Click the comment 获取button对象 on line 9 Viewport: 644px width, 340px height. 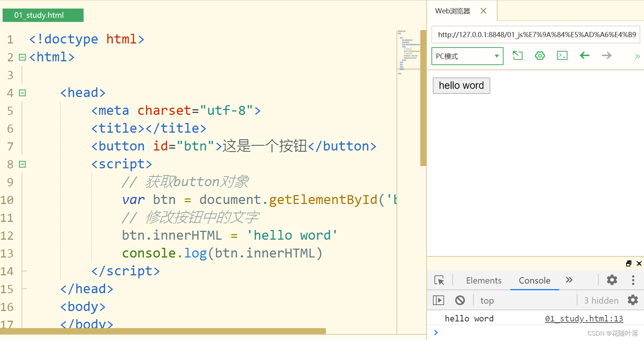coord(185,182)
